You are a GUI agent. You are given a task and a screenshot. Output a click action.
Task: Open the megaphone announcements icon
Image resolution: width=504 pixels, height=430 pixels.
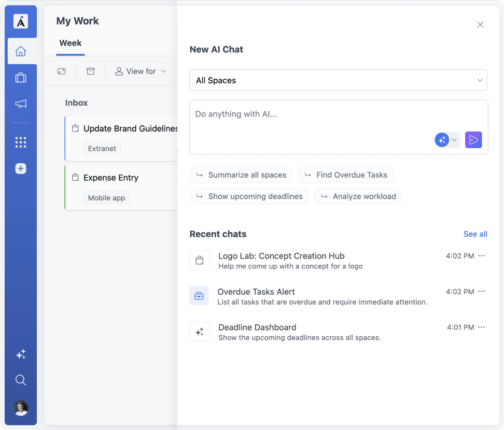click(21, 104)
